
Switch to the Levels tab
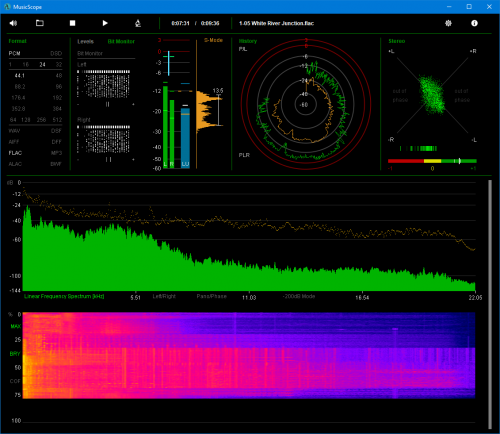[x=85, y=41]
